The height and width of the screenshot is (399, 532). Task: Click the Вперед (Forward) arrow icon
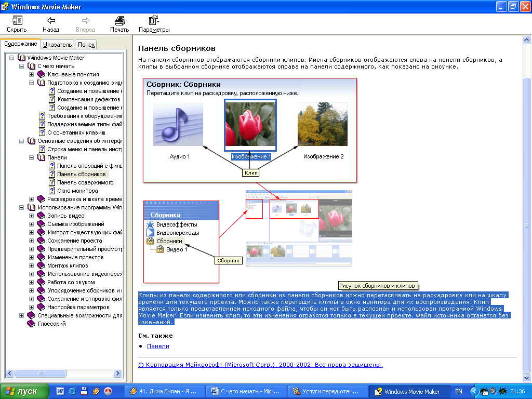coord(86,21)
